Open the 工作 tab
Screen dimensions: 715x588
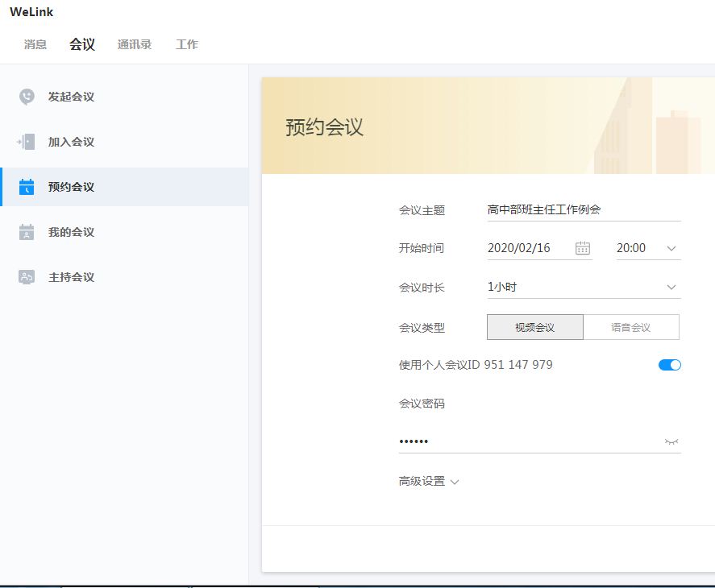187,44
